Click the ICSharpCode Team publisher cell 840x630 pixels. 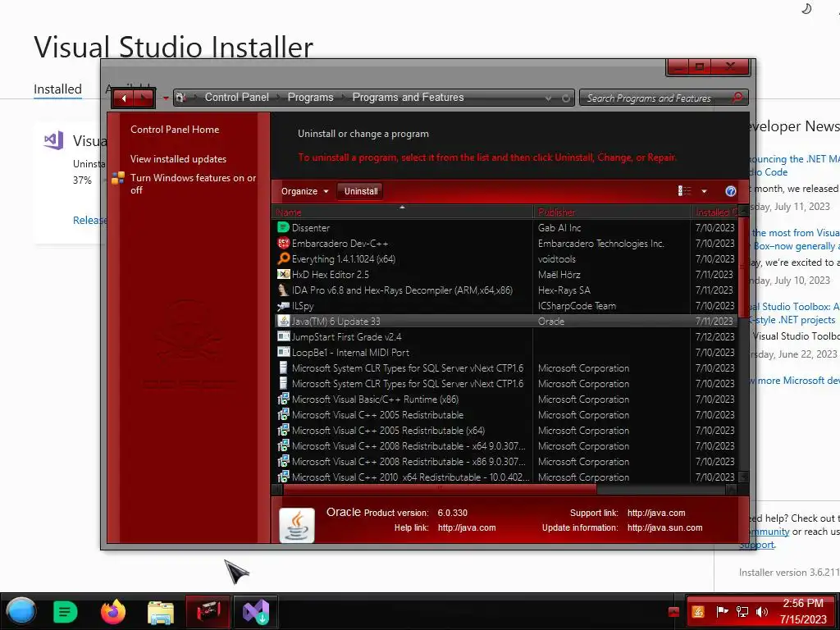577,306
